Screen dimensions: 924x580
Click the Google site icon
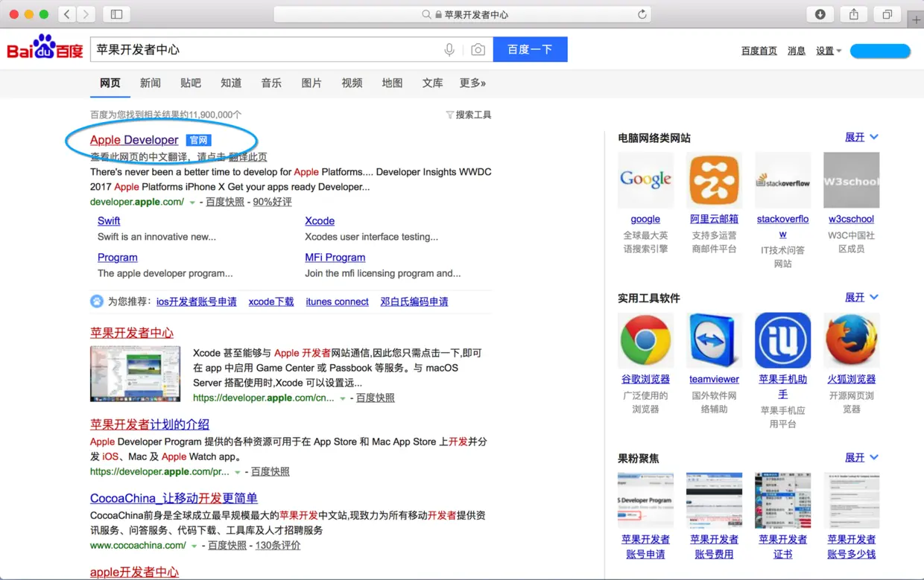[x=645, y=180]
